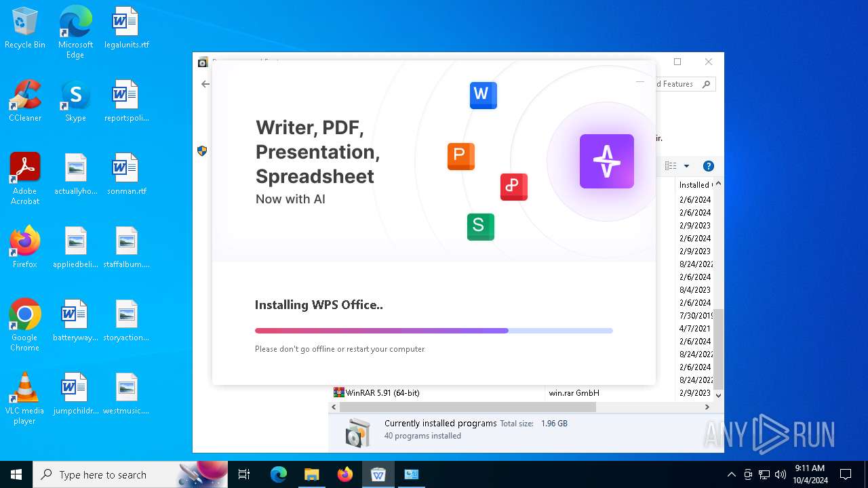This screenshot has height=488, width=868.
Task: Open File Explorer from the taskbar
Action: click(311, 474)
